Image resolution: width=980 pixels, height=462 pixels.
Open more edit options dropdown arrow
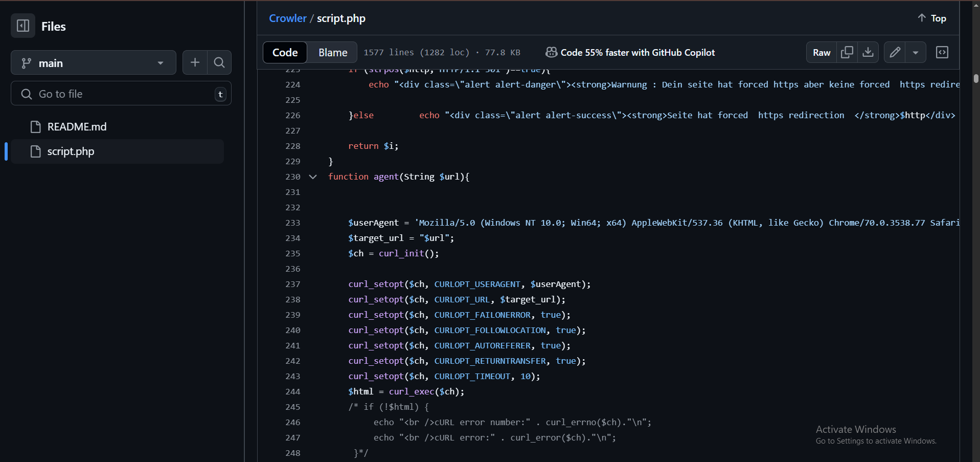click(916, 52)
